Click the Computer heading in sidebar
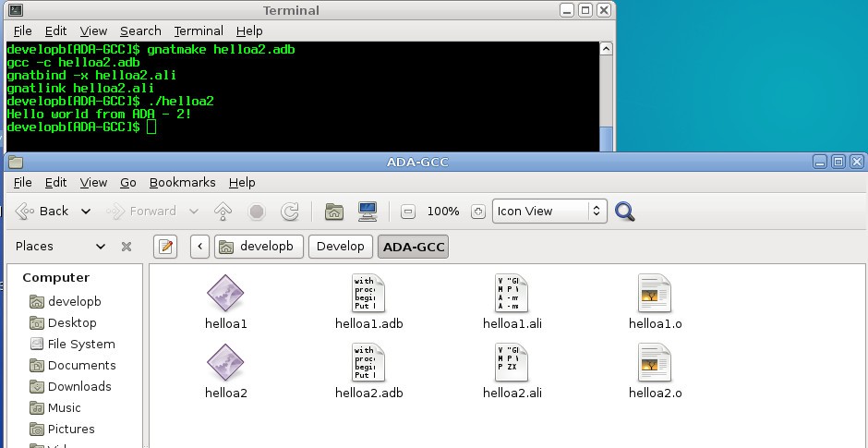The width and height of the screenshot is (868, 448). tap(56, 278)
